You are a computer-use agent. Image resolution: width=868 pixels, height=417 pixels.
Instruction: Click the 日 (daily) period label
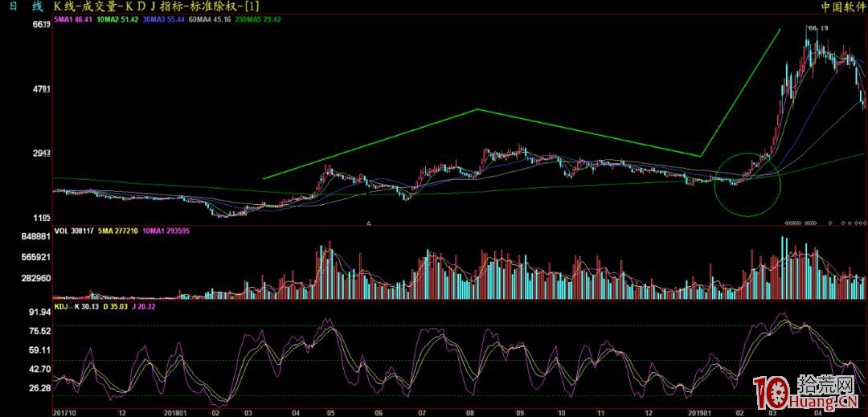coord(12,6)
